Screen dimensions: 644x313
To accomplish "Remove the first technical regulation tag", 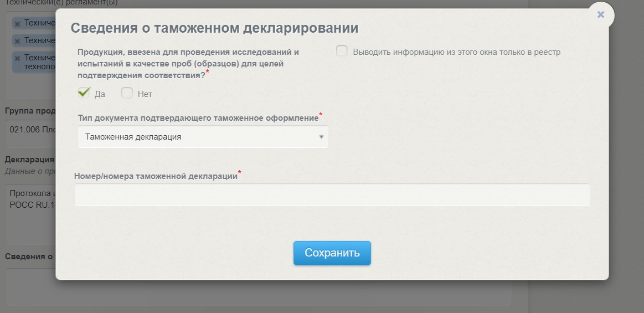I will pyautogui.click(x=17, y=23).
